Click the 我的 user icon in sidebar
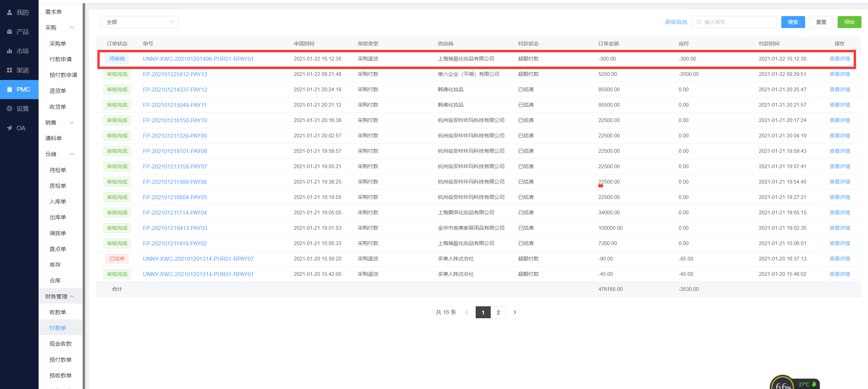Viewport: 868px width, 389px height. pos(10,13)
